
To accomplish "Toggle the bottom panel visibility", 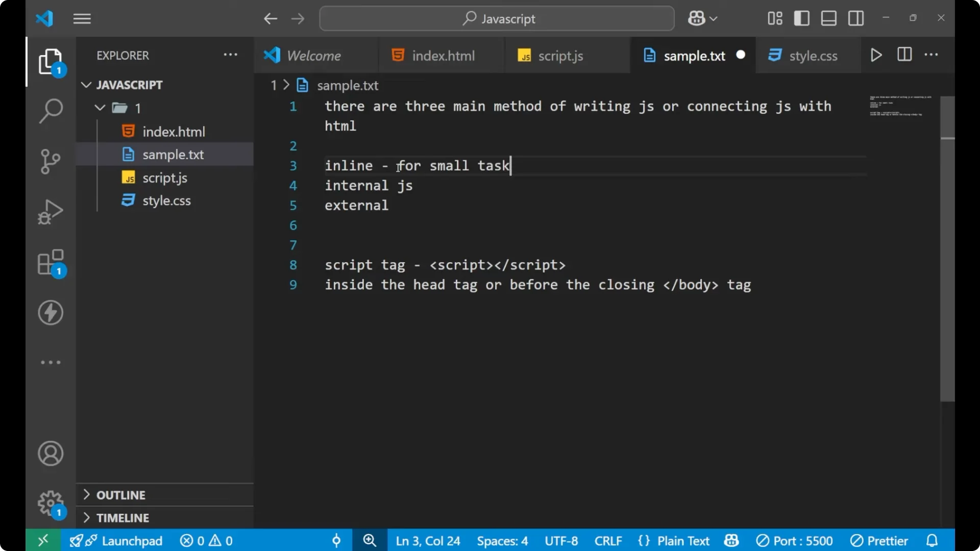I will pyautogui.click(x=828, y=18).
